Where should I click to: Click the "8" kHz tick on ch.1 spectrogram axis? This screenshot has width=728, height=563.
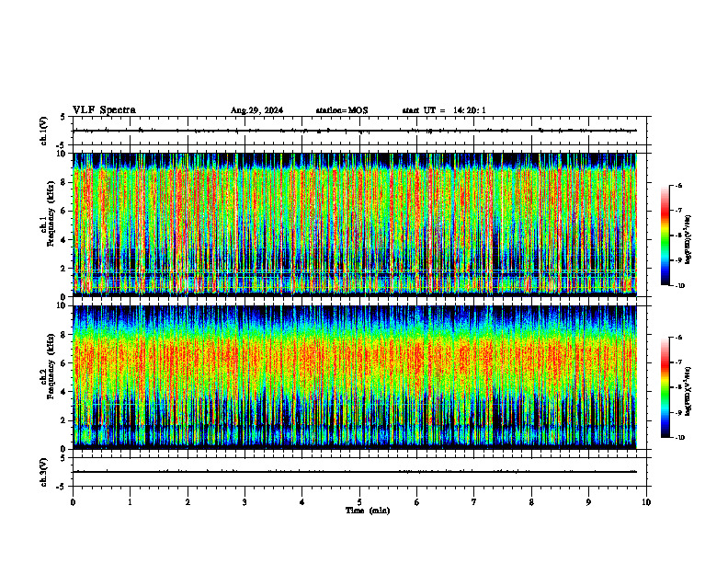coord(64,182)
